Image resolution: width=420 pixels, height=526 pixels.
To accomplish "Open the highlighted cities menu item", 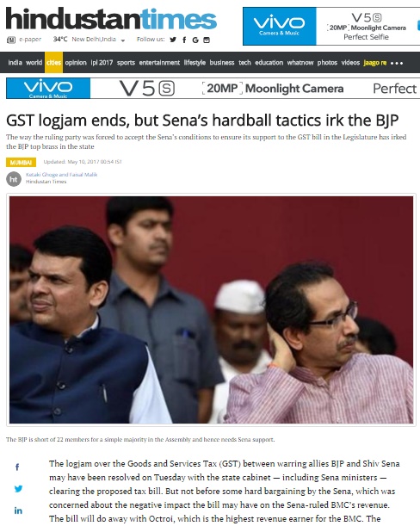I will click(x=53, y=62).
